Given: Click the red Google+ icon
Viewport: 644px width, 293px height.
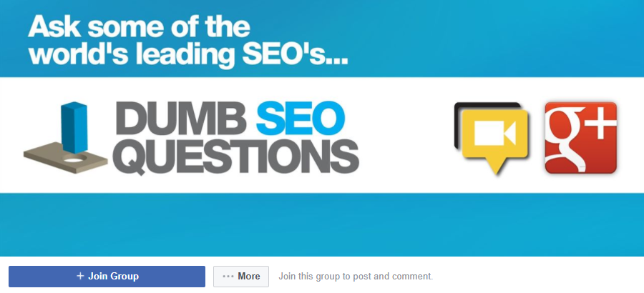Looking at the screenshot, I should tap(581, 138).
